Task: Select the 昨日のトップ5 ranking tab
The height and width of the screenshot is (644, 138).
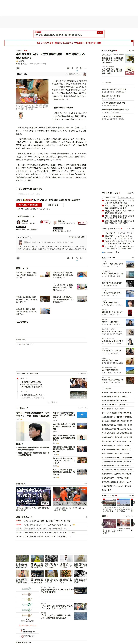Action: coord(126,197)
